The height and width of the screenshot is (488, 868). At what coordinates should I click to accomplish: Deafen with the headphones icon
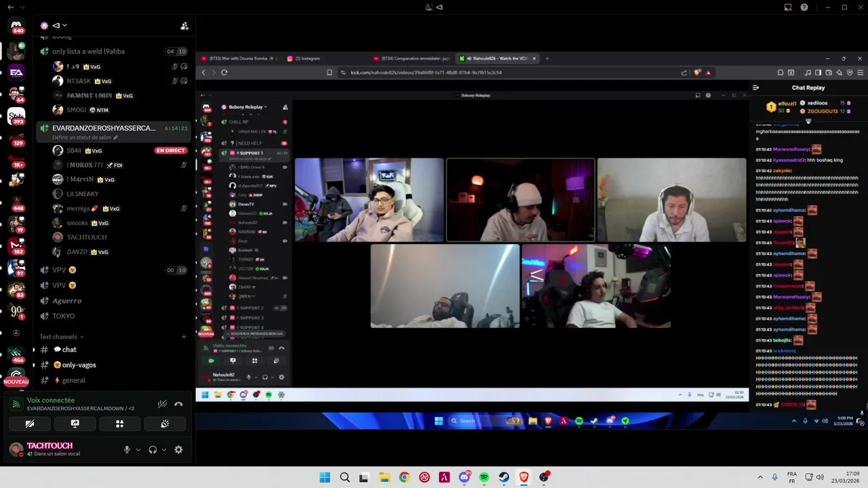[x=153, y=449]
